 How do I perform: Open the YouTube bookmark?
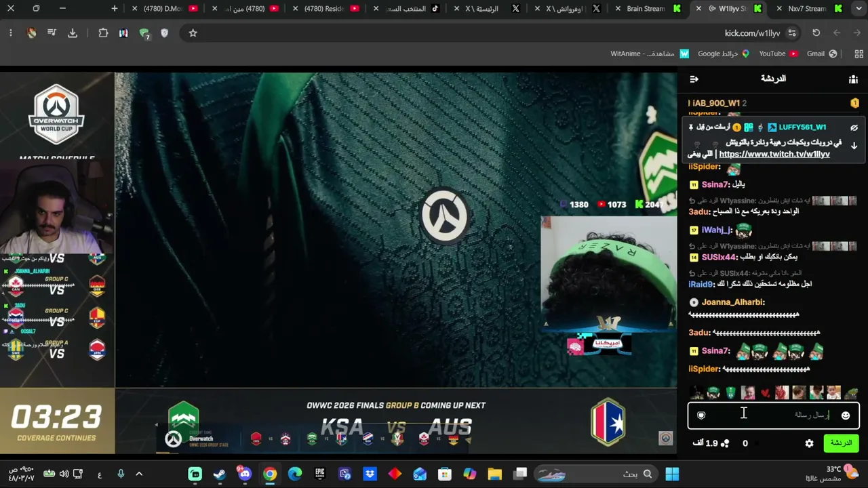pos(778,54)
